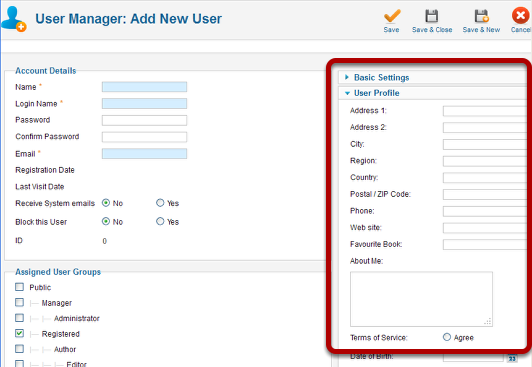The height and width of the screenshot is (367, 532).
Task: Check the Editor user group checkbox
Action: click(x=19, y=364)
